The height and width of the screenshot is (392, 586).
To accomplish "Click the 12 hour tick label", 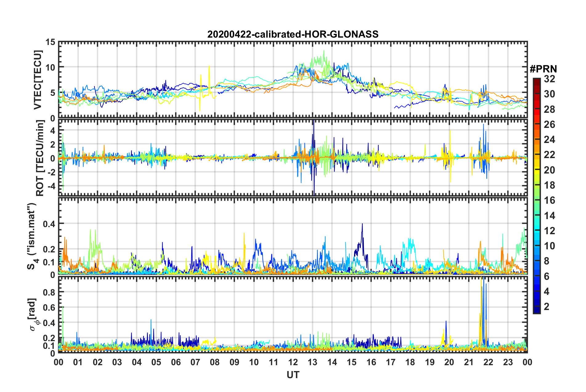I will click(293, 362).
